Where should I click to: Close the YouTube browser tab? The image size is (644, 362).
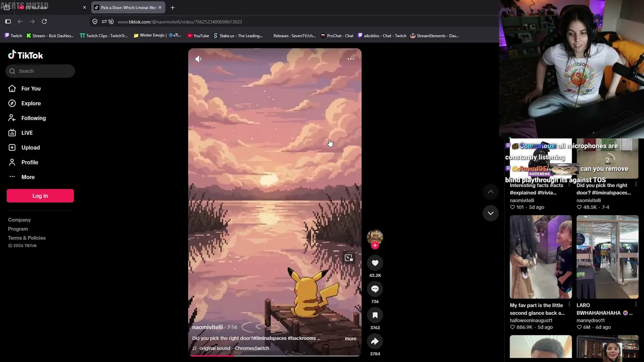pyautogui.click(x=85, y=8)
